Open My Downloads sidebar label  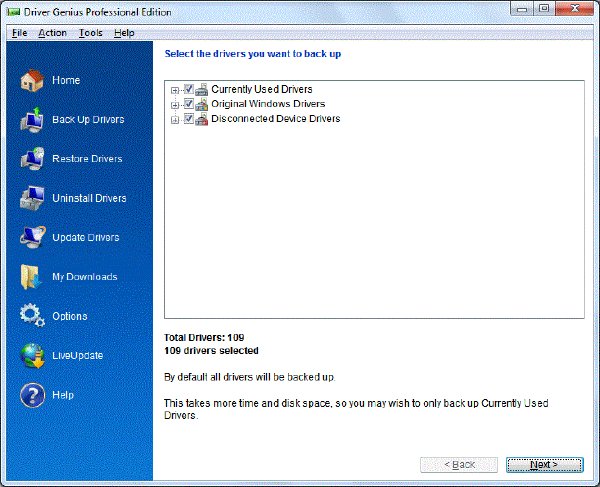[x=85, y=277]
